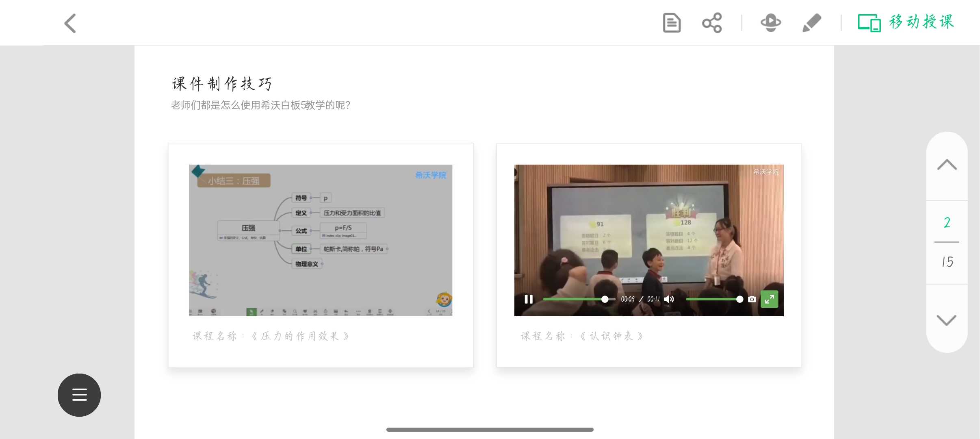The height and width of the screenshot is (439, 980).
Task: Start mobile teaching (移动授课)
Action: tap(906, 22)
